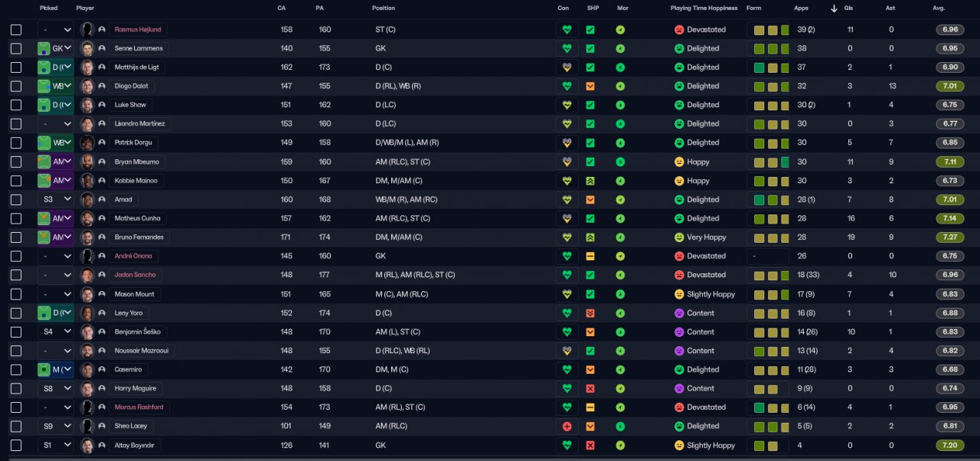Expand Altay Bayındır's S1 picked dropdown
980x461 pixels.
coord(56,445)
